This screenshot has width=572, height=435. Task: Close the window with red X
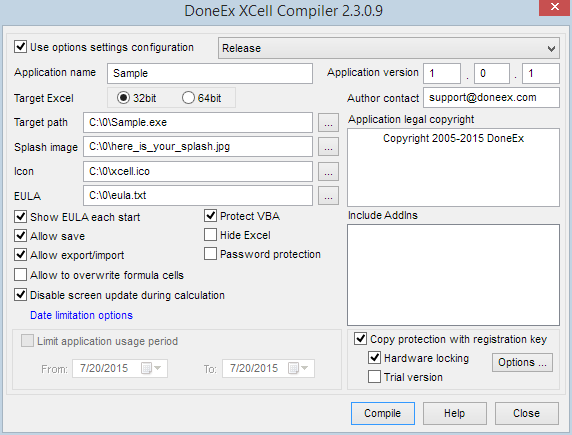coord(554,7)
